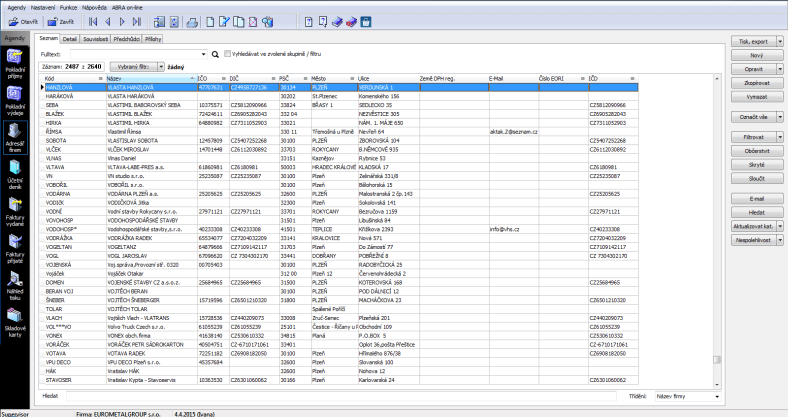This screenshot has width=788, height=417.
Task: Open the Opravit button dropdown arrow
Action: point(780,69)
